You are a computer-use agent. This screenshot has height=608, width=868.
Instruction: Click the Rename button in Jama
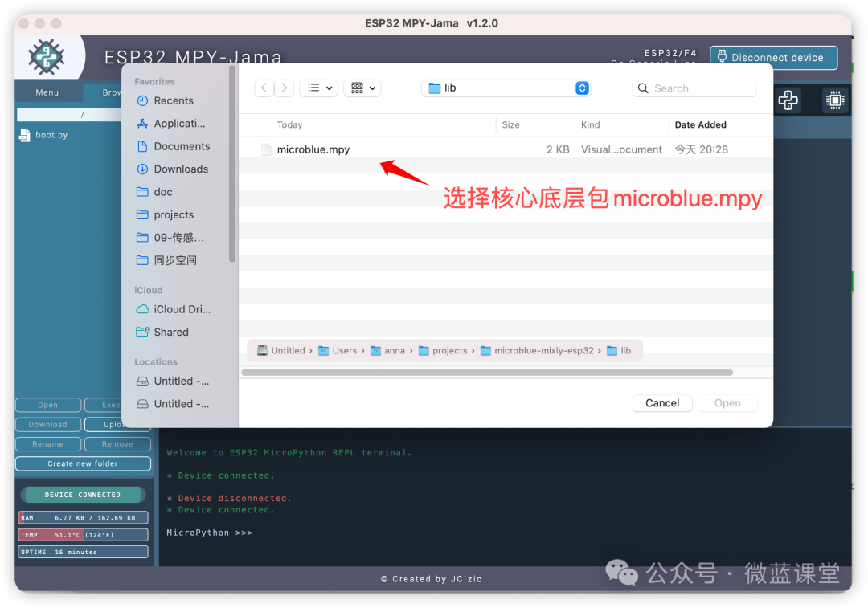pos(48,444)
